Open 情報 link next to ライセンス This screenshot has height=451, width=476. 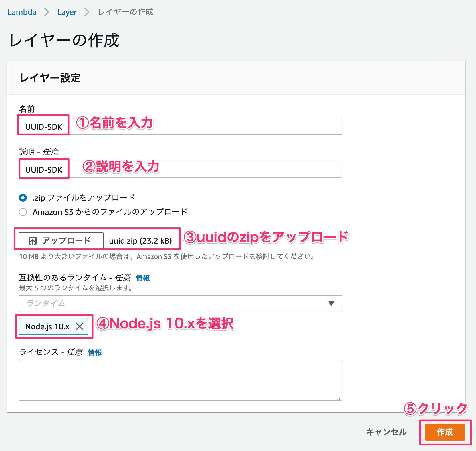click(95, 352)
